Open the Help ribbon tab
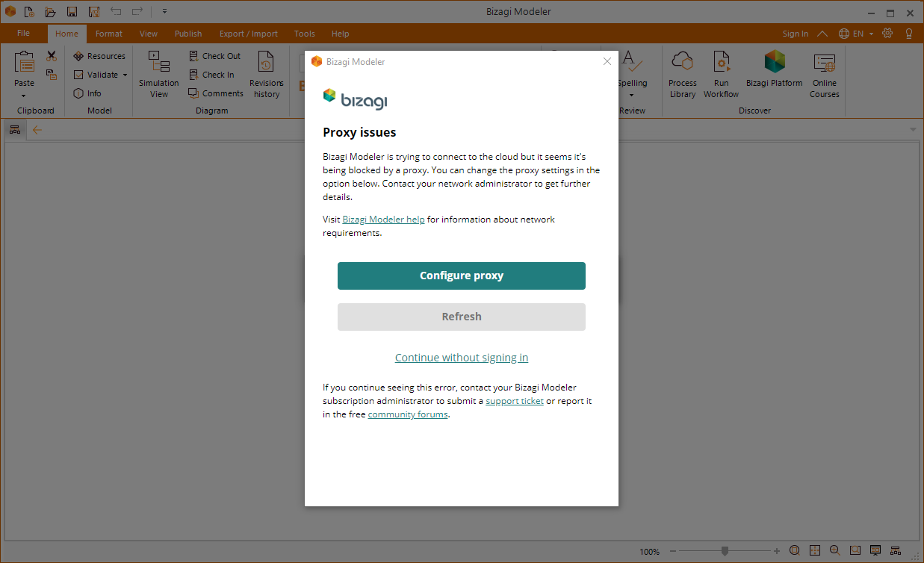The image size is (924, 563). [341, 34]
